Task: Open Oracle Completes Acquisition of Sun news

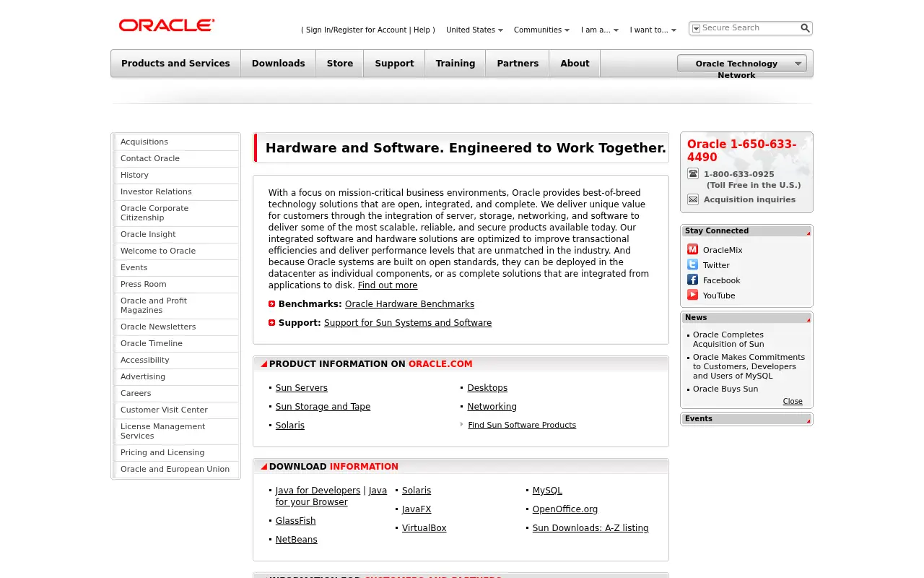Action: point(728,340)
